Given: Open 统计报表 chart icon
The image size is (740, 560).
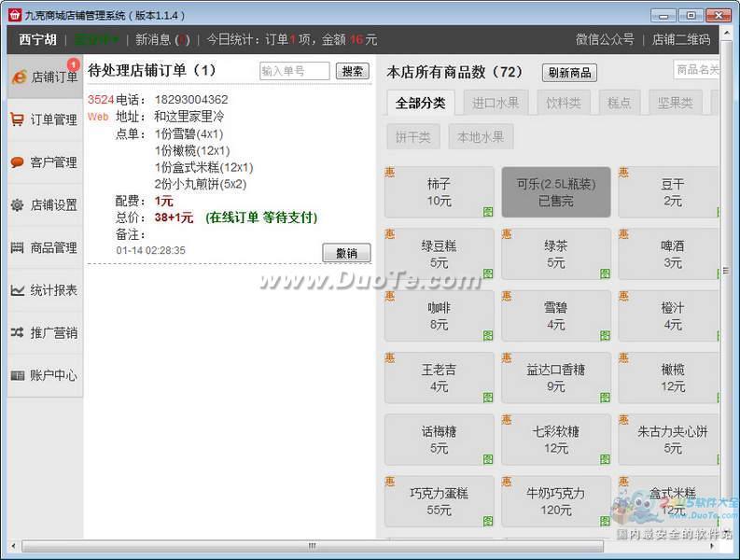Looking at the screenshot, I should [x=18, y=290].
